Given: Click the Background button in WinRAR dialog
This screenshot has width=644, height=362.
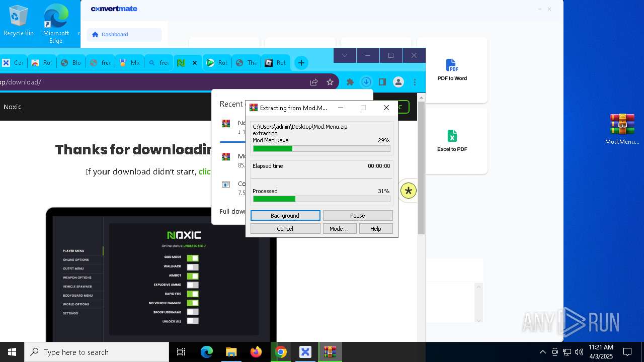Looking at the screenshot, I should (285, 216).
